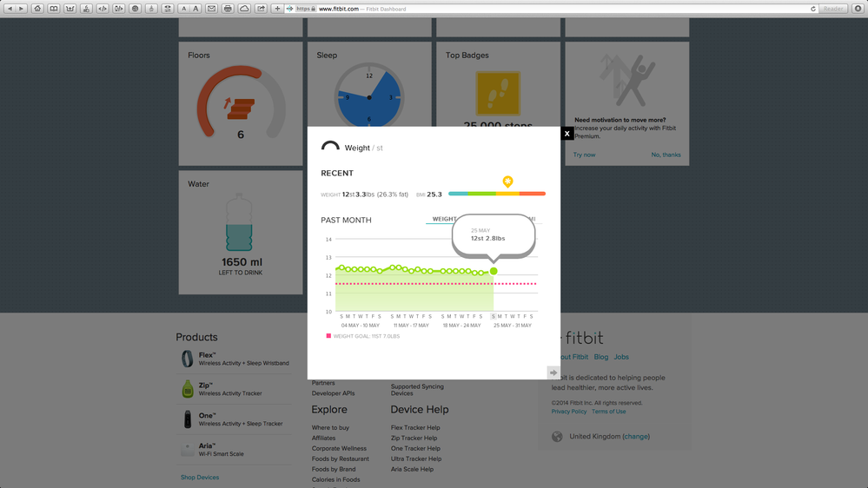Dismiss Premium with No, thanks
The image size is (868, 488).
666,155
